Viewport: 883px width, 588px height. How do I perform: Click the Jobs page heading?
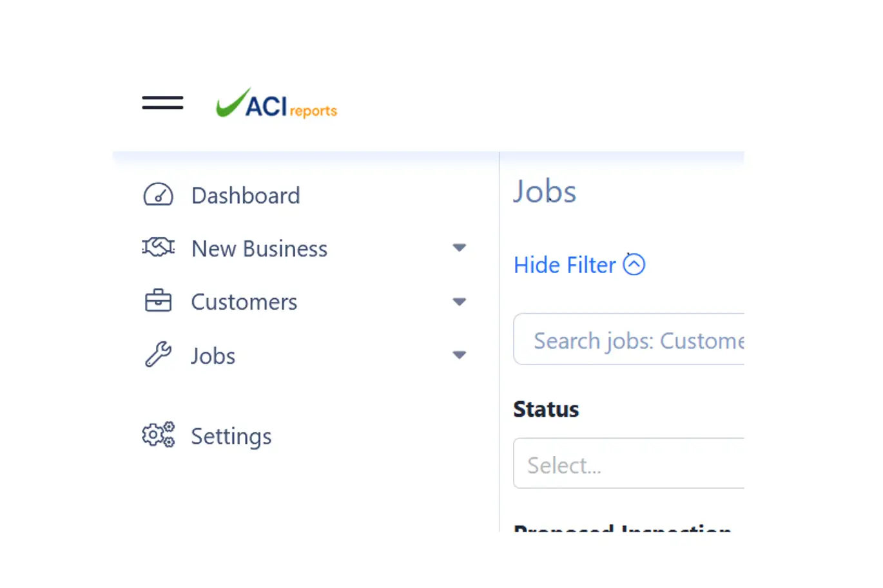coord(545,192)
